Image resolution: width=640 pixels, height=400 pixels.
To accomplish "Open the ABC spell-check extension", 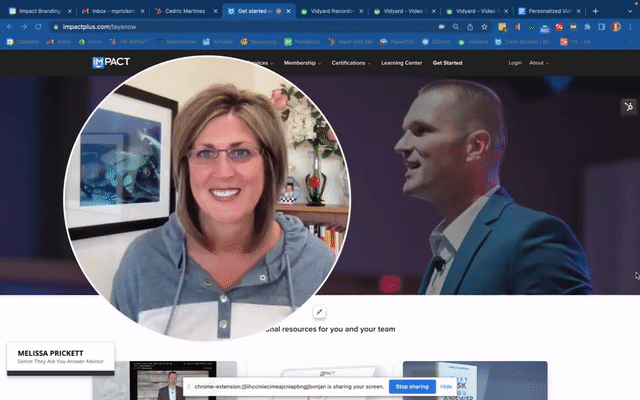I will (x=545, y=28).
